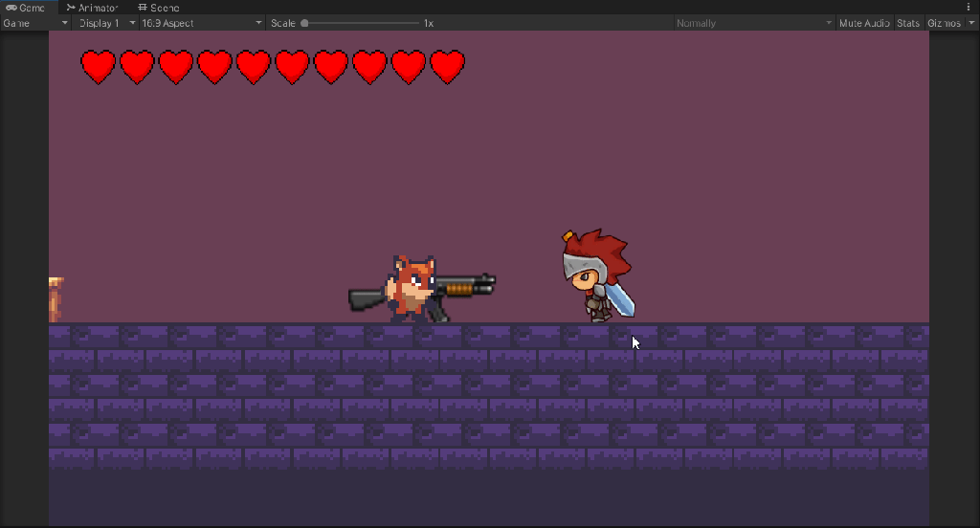Click the red-haired knight's helmet
Screen dimensions: 980x528
580,258
